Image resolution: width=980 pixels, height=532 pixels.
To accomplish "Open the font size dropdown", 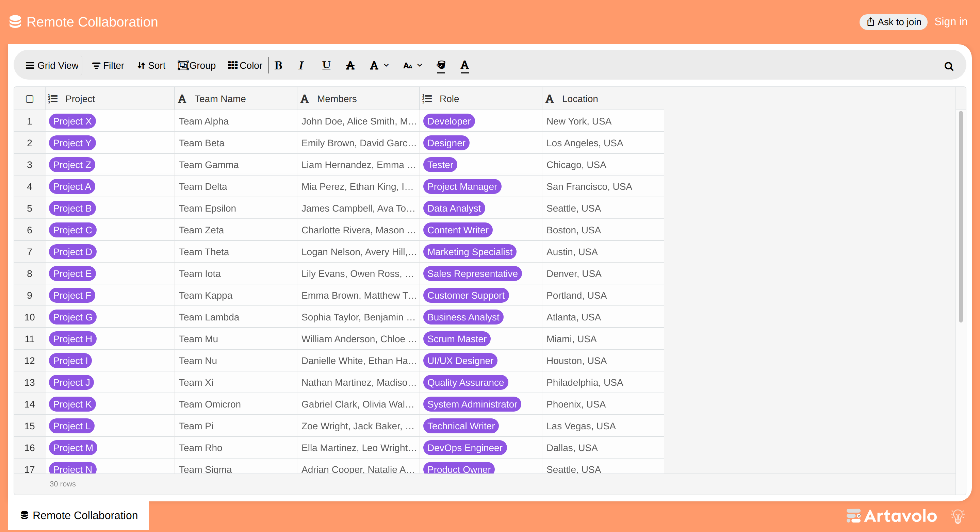I will coord(413,65).
